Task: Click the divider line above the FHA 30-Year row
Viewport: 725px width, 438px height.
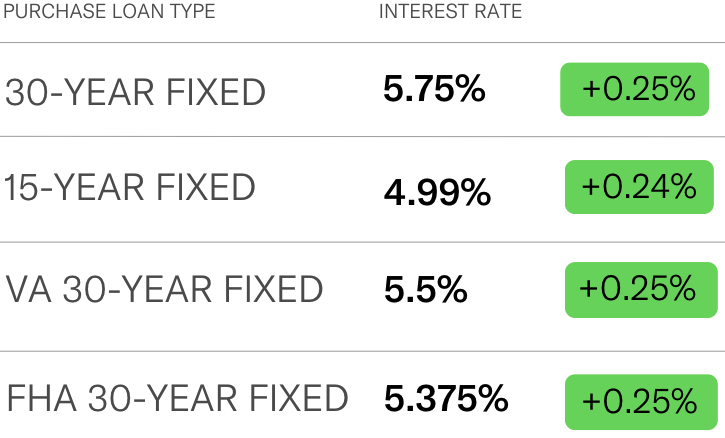Action: point(362,351)
